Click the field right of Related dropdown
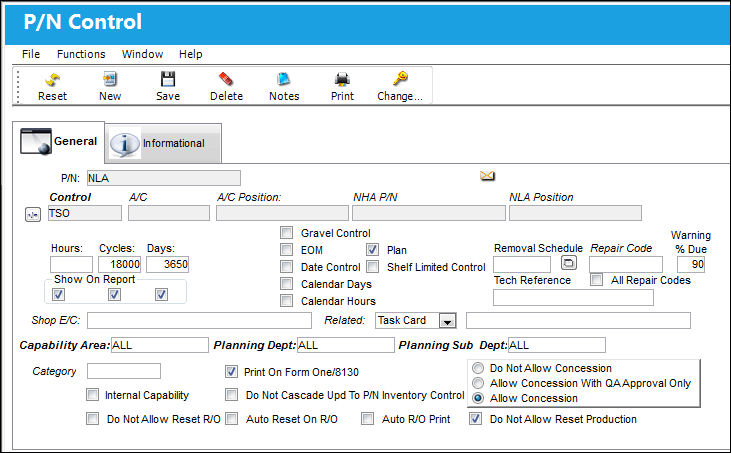 pos(578,321)
